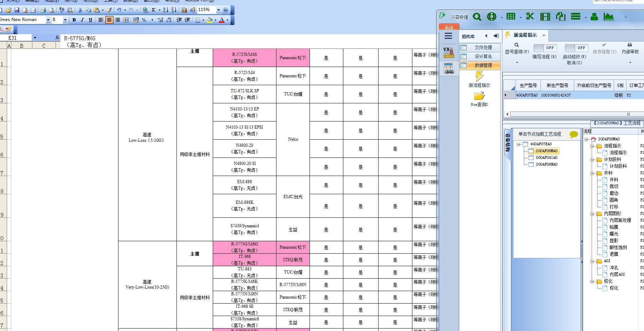Click the Excel Help question mark icon
Viewport: 644px width, 331px height.
pos(226,10)
